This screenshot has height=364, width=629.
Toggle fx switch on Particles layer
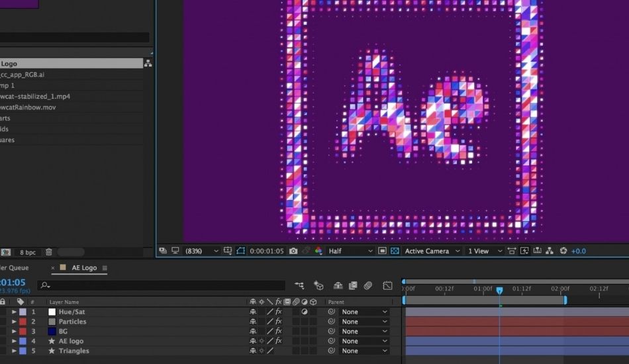279,322
